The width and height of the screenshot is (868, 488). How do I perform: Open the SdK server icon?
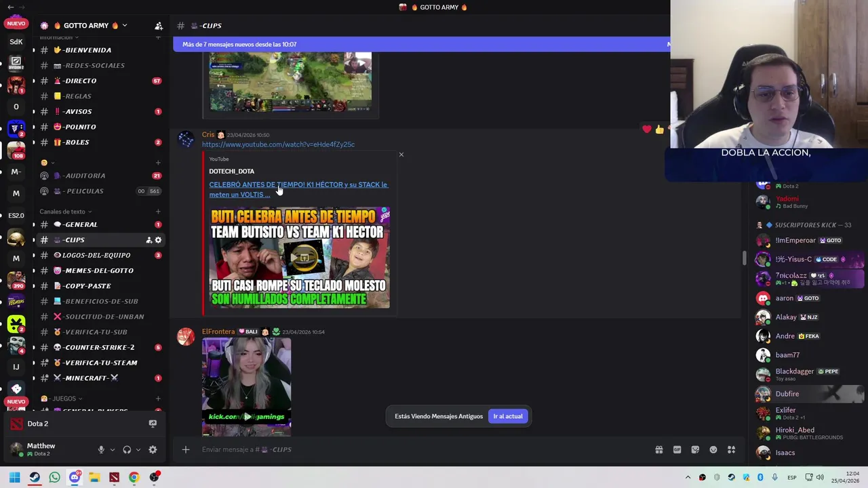pyautogui.click(x=16, y=42)
